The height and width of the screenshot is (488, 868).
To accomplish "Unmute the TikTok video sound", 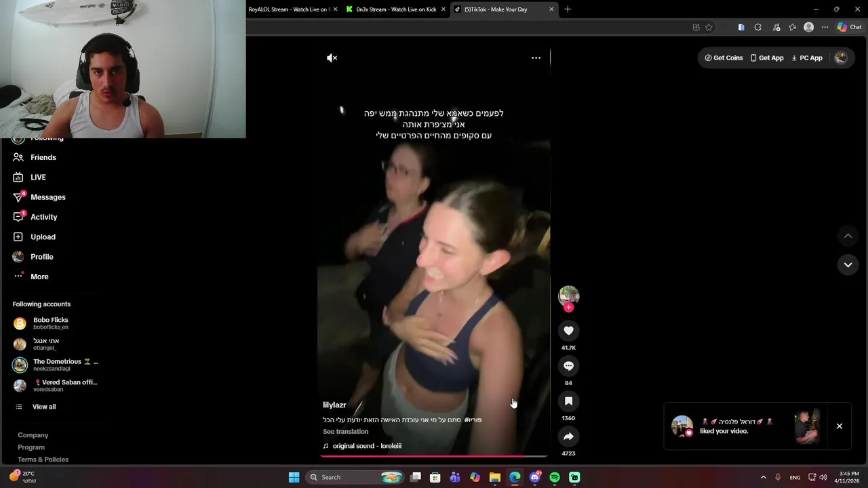I will click(332, 58).
